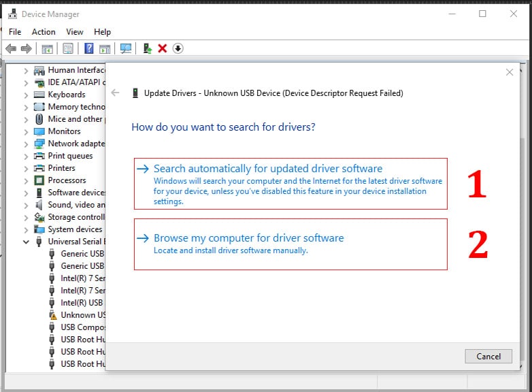
Task: Collapse the Universal Serial Bus controllers node
Action: 26,242
